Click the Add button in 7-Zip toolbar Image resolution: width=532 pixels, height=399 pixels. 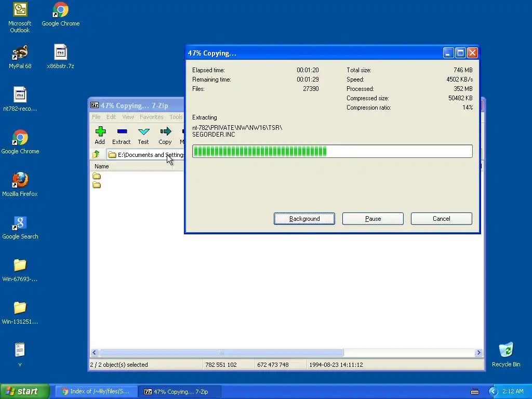click(100, 136)
